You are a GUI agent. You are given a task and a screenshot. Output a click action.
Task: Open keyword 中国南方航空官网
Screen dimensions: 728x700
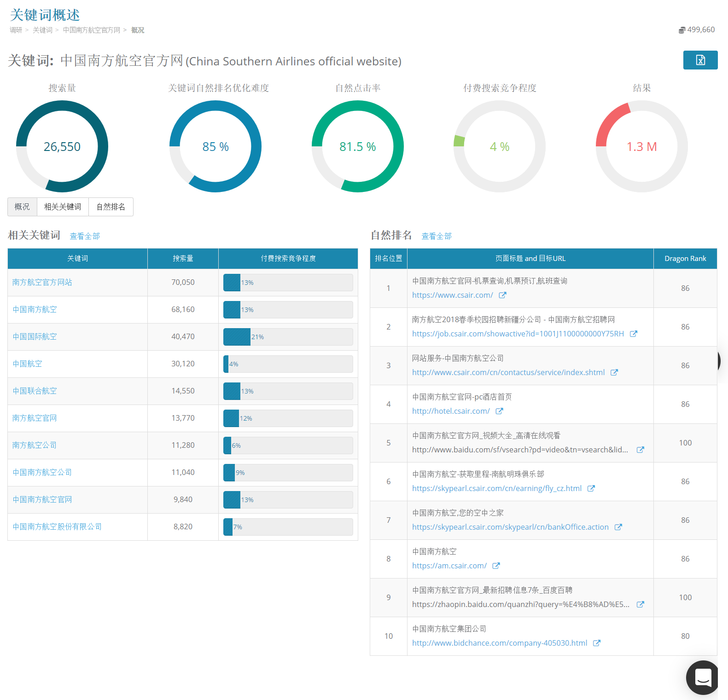point(42,499)
